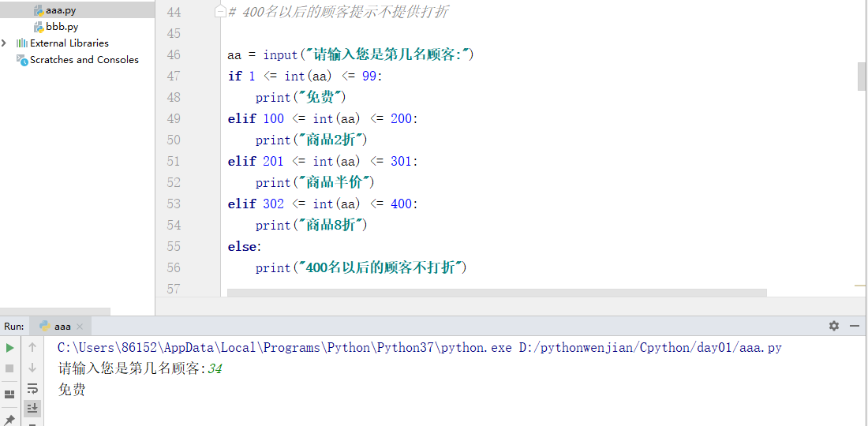Click line number 46 in the gutter

point(174,54)
